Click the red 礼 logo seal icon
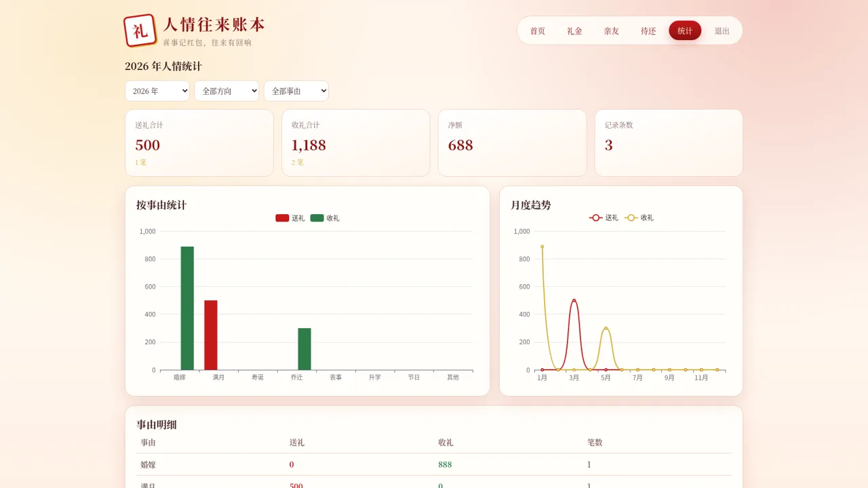The width and height of the screenshot is (868, 488). click(140, 30)
